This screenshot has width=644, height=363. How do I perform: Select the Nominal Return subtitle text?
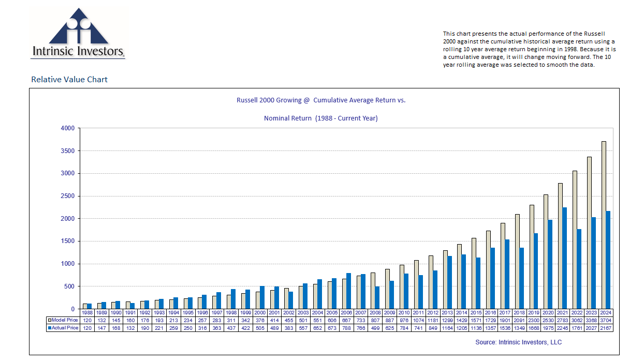[321, 118]
